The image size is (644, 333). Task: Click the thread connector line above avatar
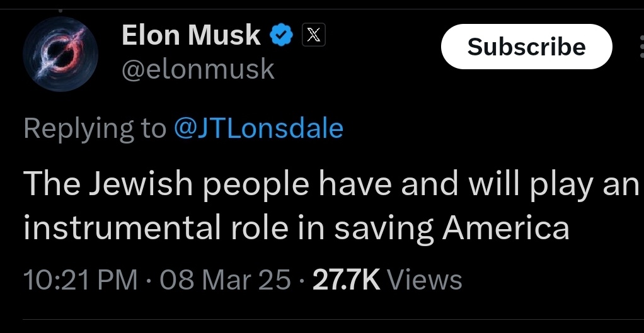[x=60, y=10]
